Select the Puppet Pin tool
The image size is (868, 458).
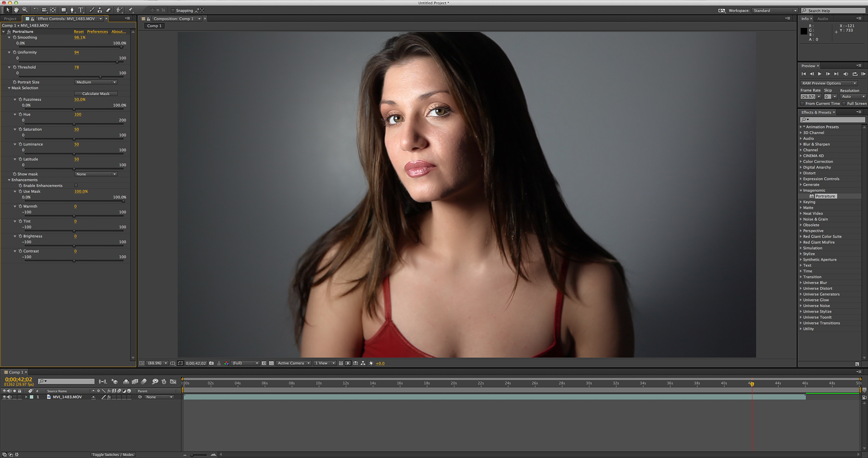131,10
